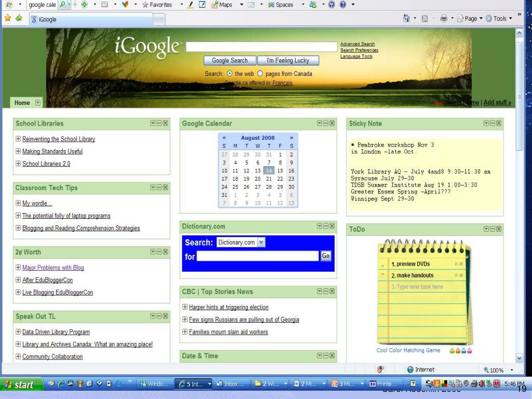Delete the 'preview DVDs' task
The height and width of the screenshot is (399, 532).
[x=456, y=264]
